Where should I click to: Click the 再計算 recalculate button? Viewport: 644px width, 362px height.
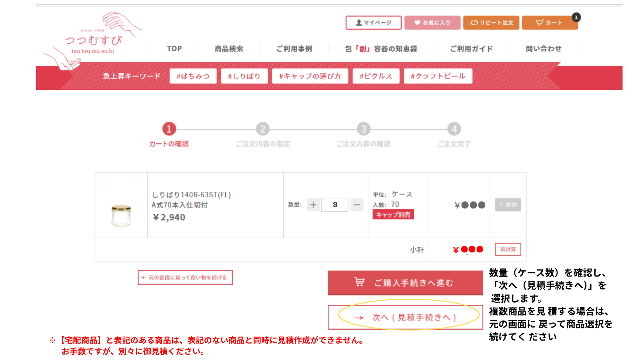pos(508,249)
